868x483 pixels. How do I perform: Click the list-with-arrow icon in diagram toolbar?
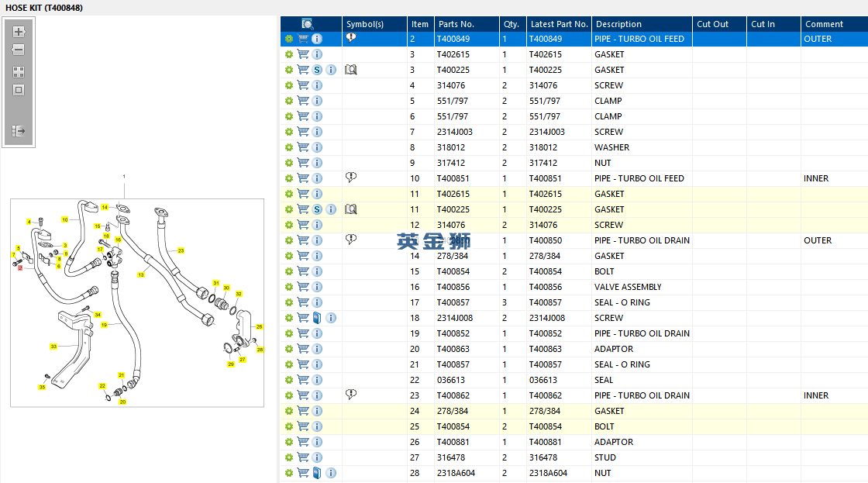19,131
